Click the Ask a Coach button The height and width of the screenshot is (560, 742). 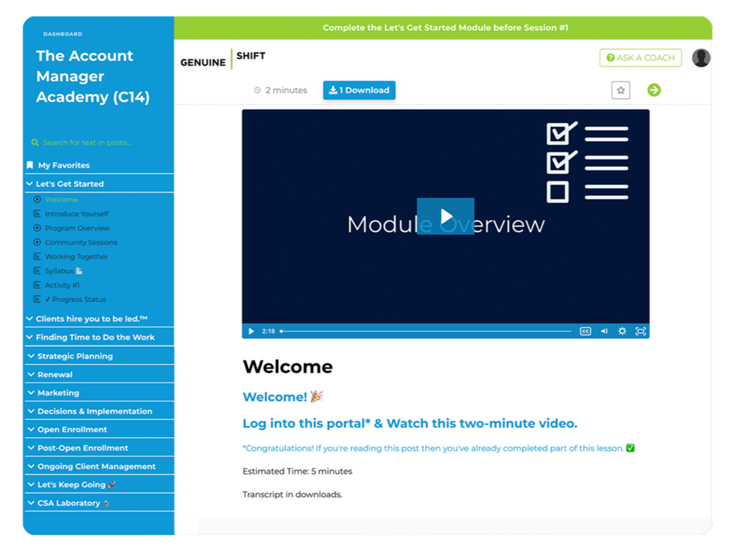click(640, 57)
